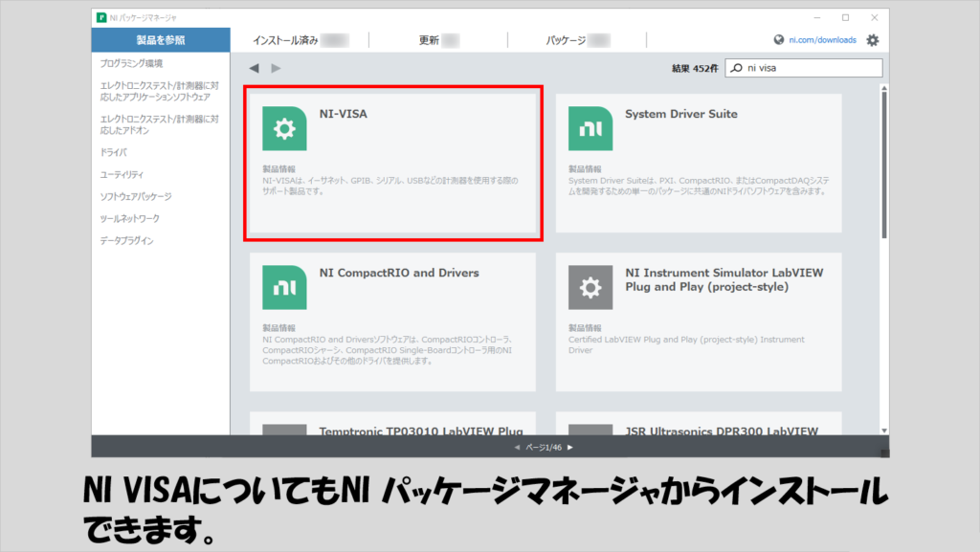The height and width of the screenshot is (552, 980).
Task: Open the ツールネットワーク category
Action: pos(130,218)
